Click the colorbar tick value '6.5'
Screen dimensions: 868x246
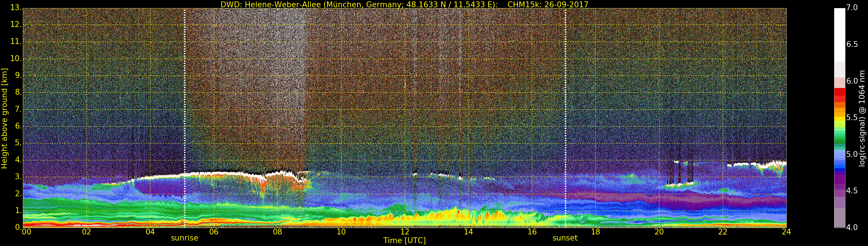pyautogui.click(x=852, y=44)
